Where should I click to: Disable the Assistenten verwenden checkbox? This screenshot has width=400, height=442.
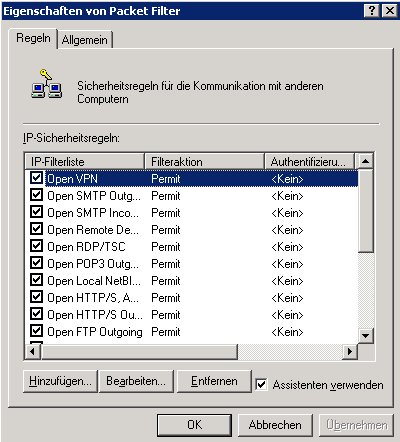(261, 385)
